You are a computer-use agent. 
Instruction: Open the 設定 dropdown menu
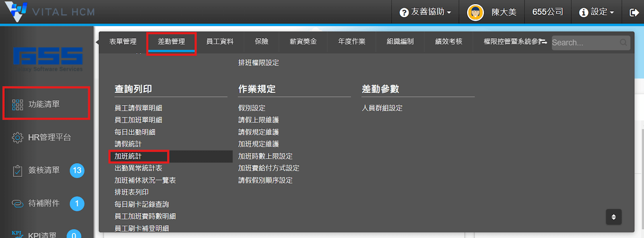tap(597, 12)
